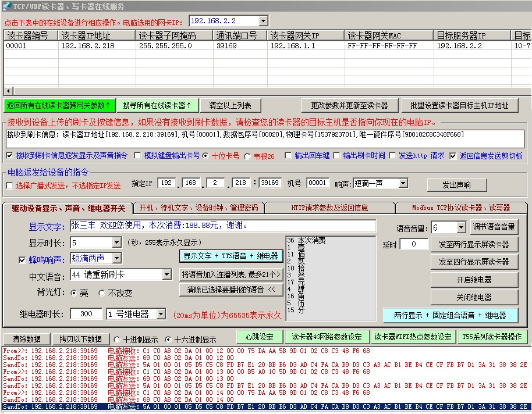Open the Modbus TCP协议读卡器 tab
The height and width of the screenshot is (414, 532).
pos(460,208)
